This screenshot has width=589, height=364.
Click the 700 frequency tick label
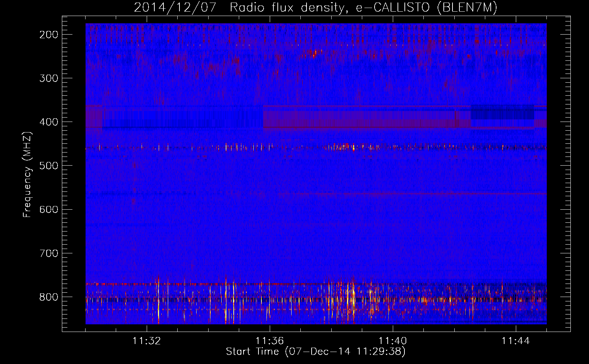(x=48, y=253)
